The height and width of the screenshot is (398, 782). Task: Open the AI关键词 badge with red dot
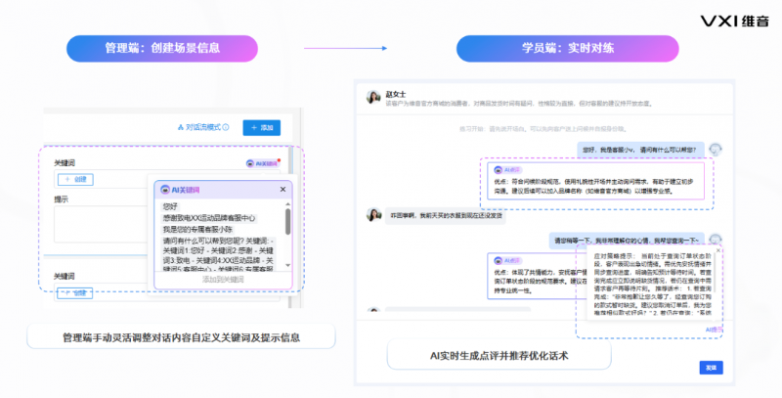[x=262, y=164]
